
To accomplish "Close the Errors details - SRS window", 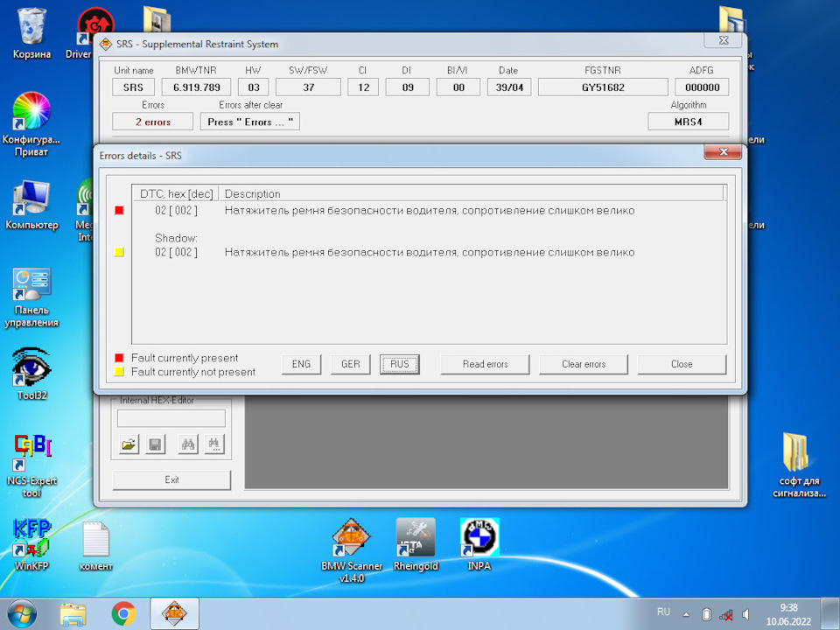I will (x=723, y=152).
